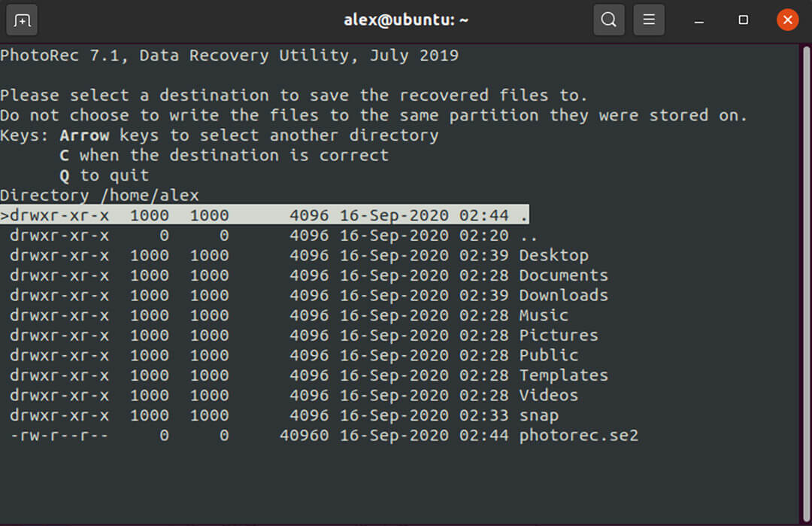Click the 'Do not choose to write' warning line
The height and width of the screenshot is (526, 812).
(x=374, y=116)
